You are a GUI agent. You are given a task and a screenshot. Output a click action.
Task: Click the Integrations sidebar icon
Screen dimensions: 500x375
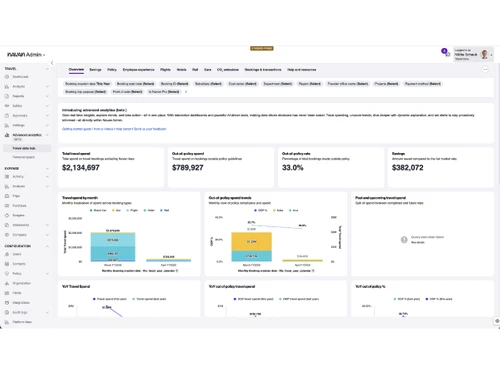[7, 303]
